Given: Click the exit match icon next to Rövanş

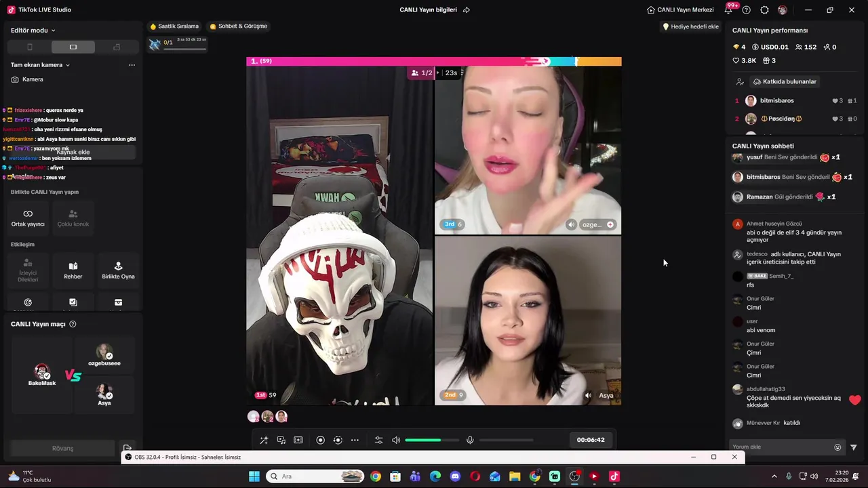Looking at the screenshot, I should 127,448.
